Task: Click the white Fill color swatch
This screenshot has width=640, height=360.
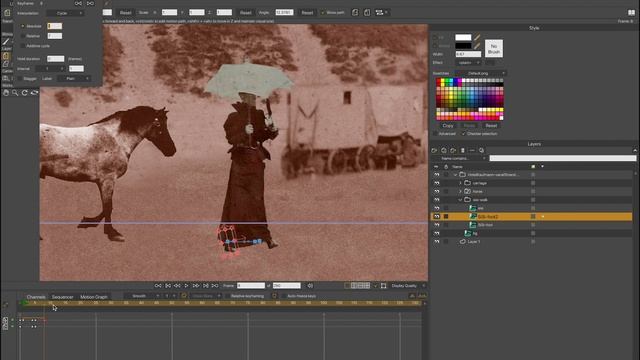Action: point(463,38)
